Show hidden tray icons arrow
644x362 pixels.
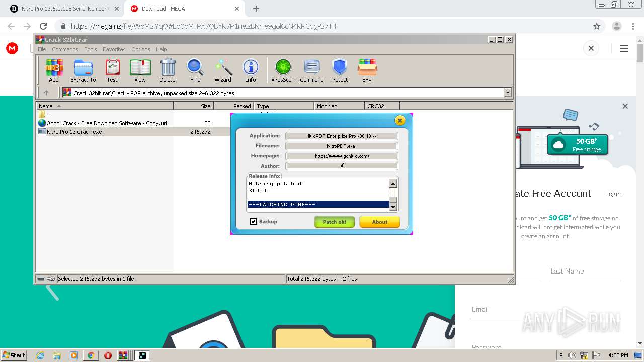coord(561,355)
